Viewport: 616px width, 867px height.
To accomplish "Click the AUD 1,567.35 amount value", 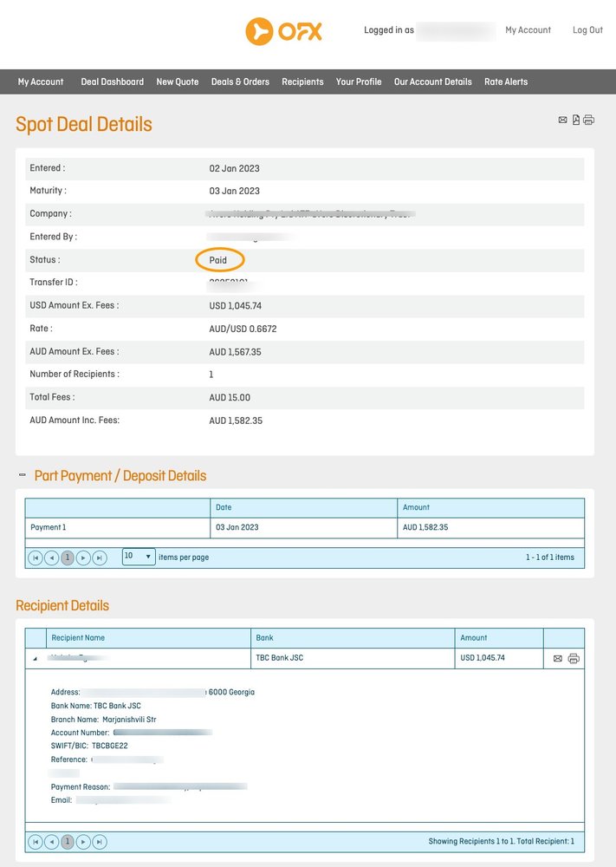I will 235,352.
